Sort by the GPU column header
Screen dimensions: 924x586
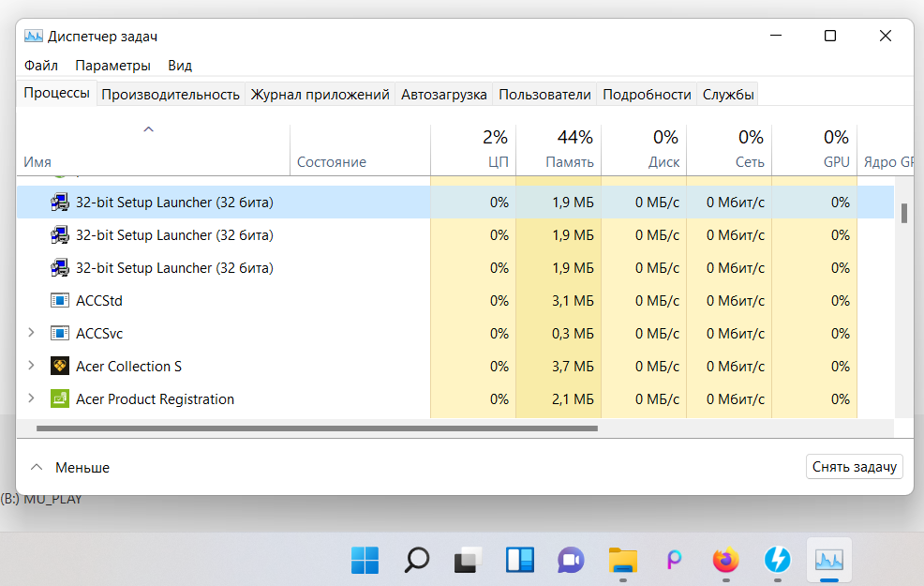[x=814, y=150]
